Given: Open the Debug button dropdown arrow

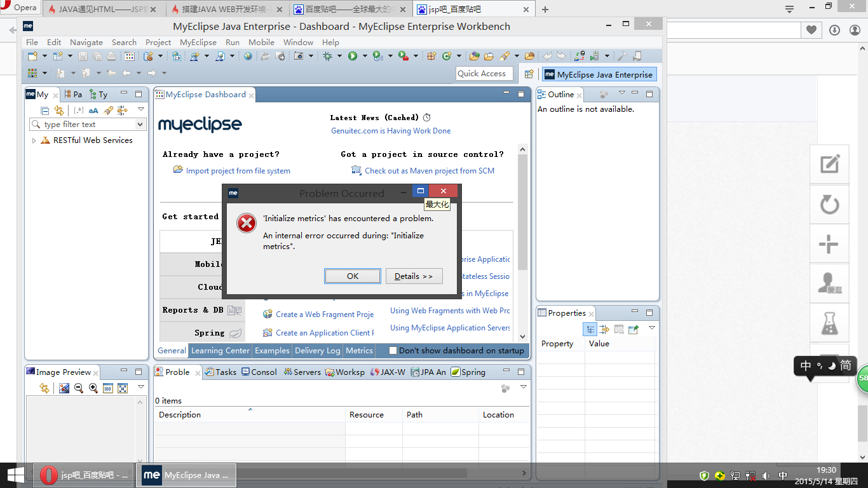Looking at the screenshot, I should point(339,57).
